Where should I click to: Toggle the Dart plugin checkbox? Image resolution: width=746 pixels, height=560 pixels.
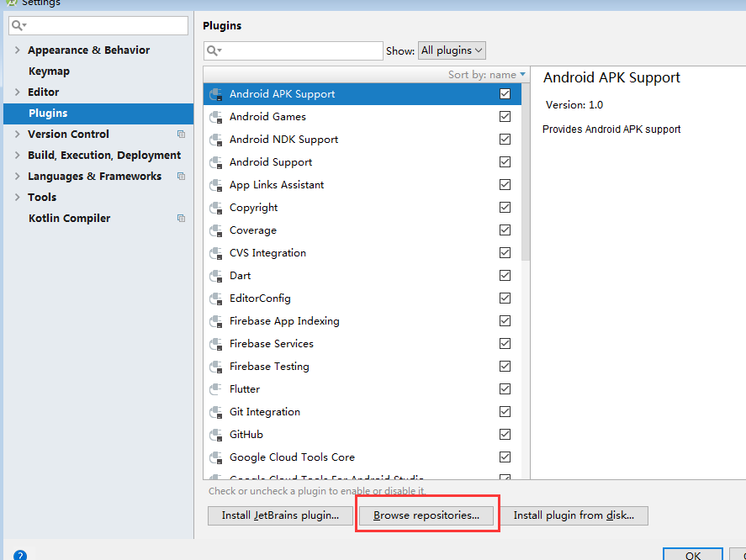coord(505,276)
